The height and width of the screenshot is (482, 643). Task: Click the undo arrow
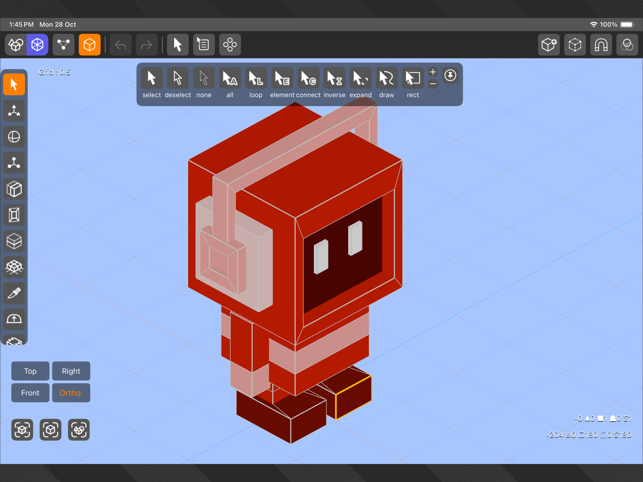pos(121,44)
